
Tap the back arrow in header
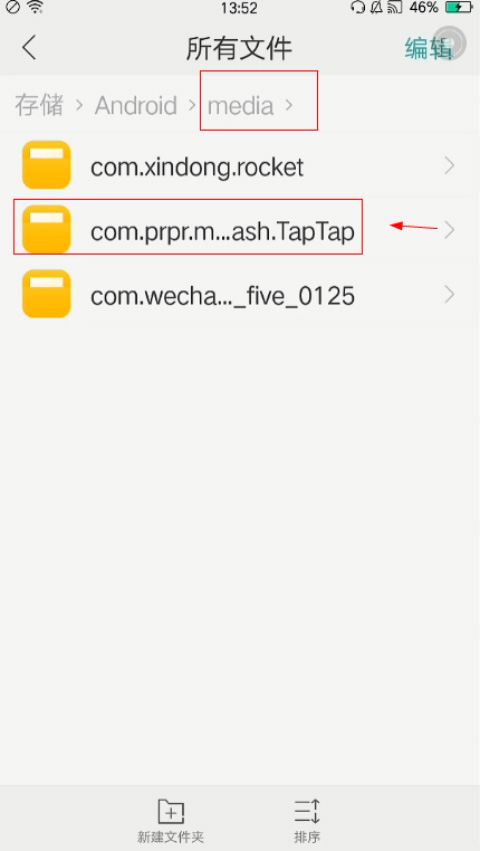click(x=29, y=48)
